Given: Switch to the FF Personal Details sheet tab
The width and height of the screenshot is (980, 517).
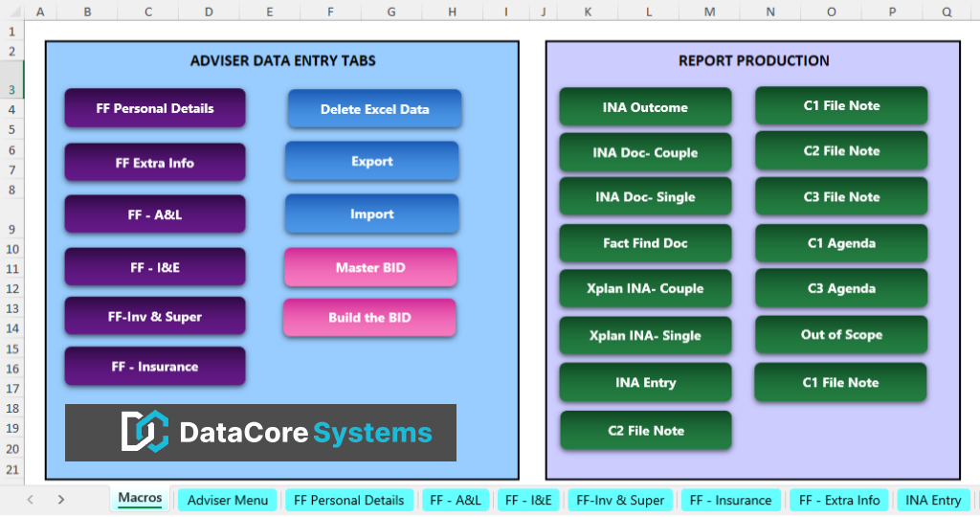Looking at the screenshot, I should point(348,500).
